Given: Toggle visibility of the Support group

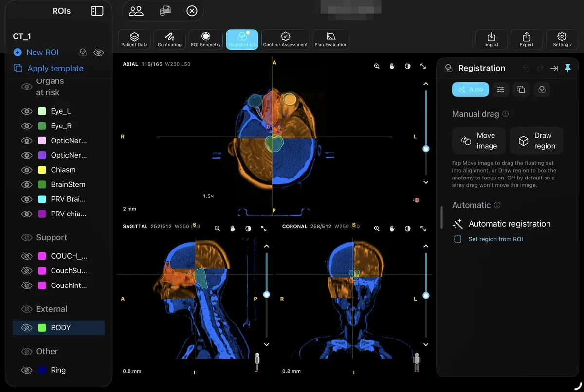Looking at the screenshot, I should point(26,237).
